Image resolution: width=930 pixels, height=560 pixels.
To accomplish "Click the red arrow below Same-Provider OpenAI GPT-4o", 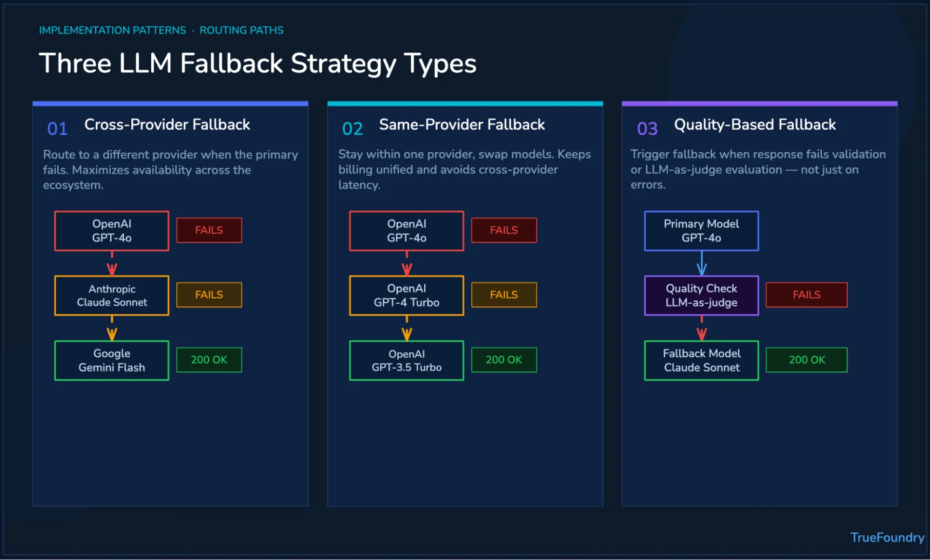I will click(407, 264).
